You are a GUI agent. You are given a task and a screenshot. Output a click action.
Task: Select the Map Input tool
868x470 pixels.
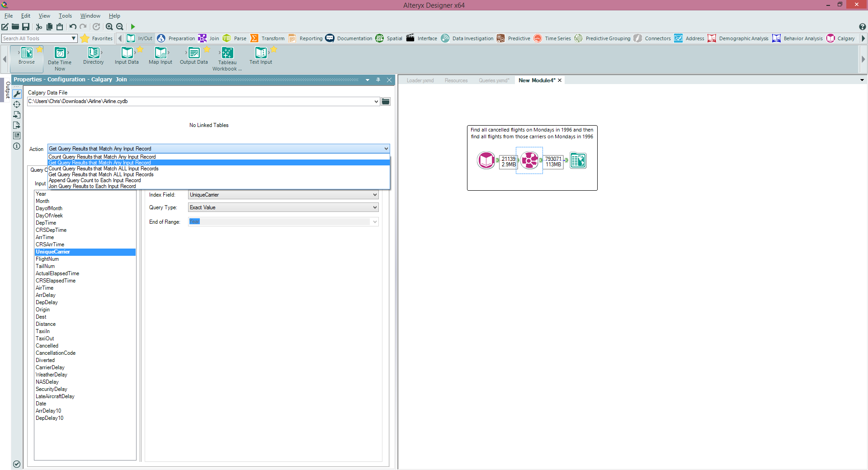coord(160,56)
